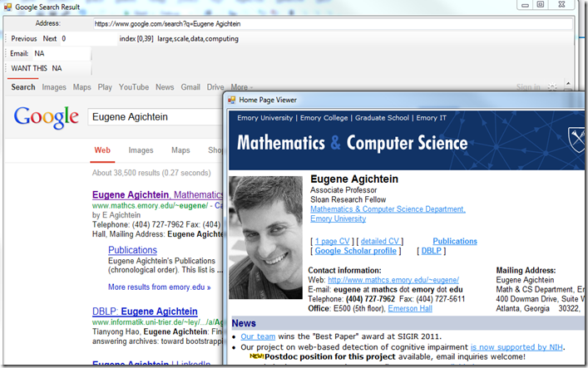The image size is (588, 368).
Task: Switch to the Maps results tab
Action: [180, 150]
